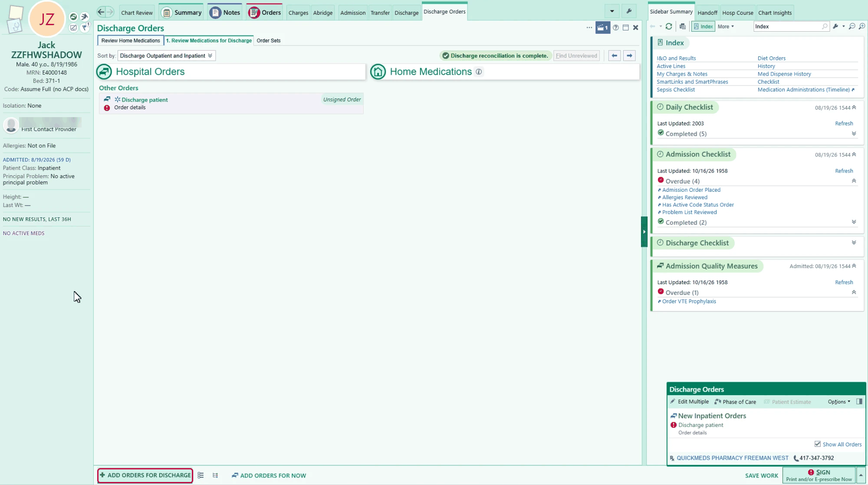Click Add Orders for Discharge button
Viewport: 868px width, 485px height.
tap(145, 475)
